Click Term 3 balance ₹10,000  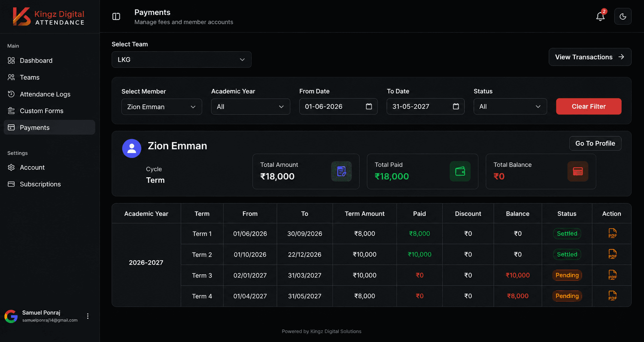coord(517,275)
